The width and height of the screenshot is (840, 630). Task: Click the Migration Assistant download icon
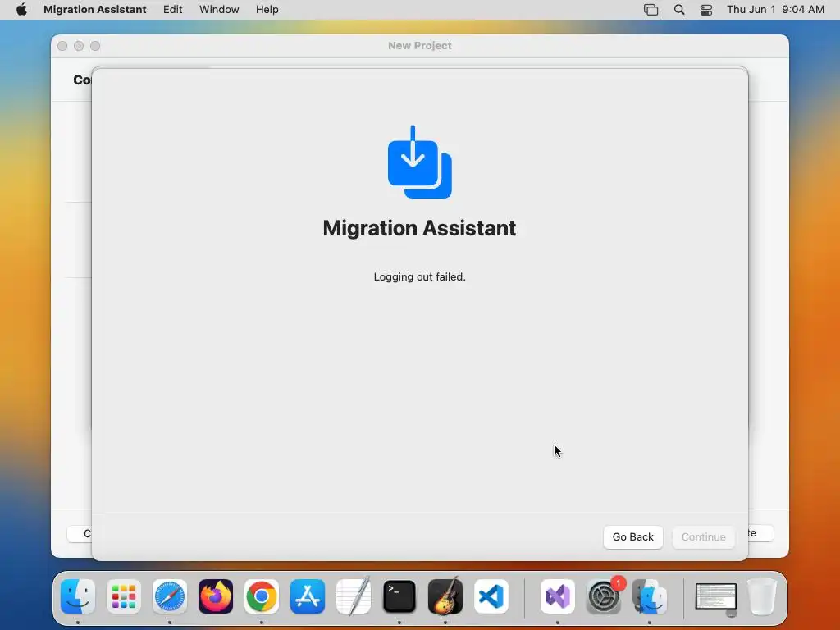(419, 162)
